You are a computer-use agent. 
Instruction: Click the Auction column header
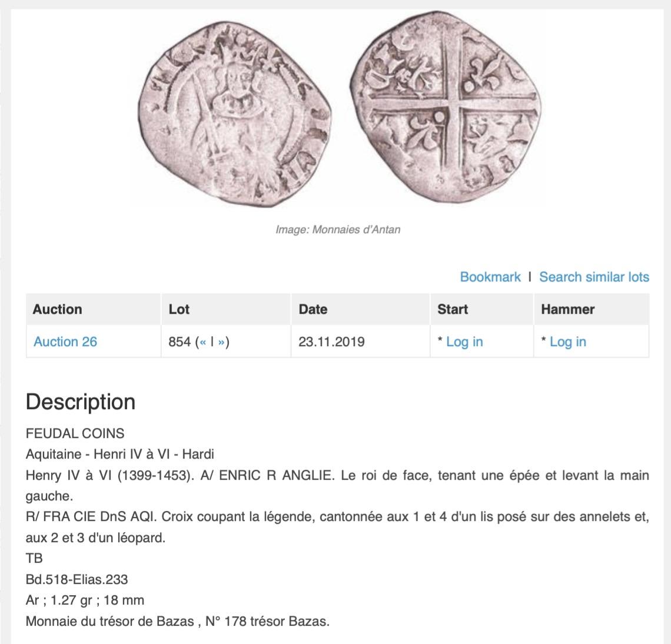pyautogui.click(x=58, y=310)
